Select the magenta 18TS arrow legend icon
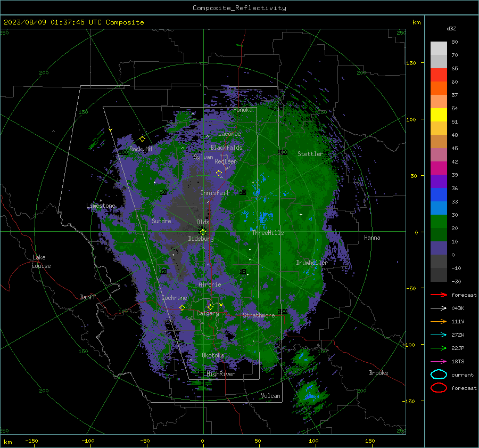Screen dimensions: 479x448 coord(439,361)
